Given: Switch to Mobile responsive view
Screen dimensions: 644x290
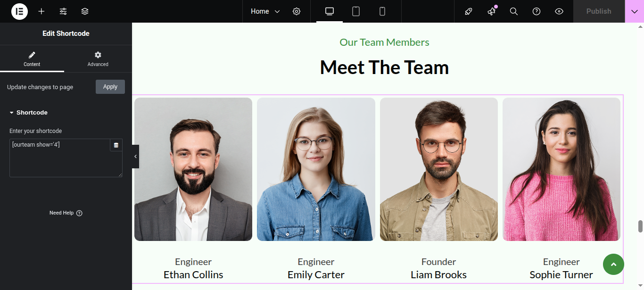Looking at the screenshot, I should pos(382,11).
